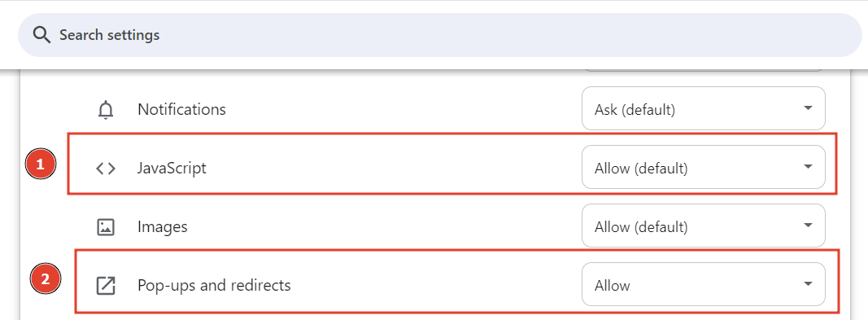This screenshot has width=868, height=320.
Task: Click the arrow on the Images dropdown
Action: (x=808, y=226)
